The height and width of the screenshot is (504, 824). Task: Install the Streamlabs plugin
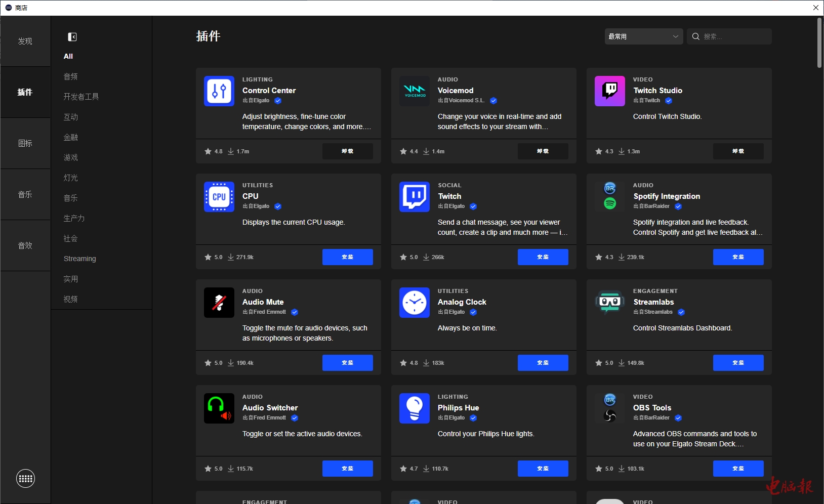tap(738, 363)
